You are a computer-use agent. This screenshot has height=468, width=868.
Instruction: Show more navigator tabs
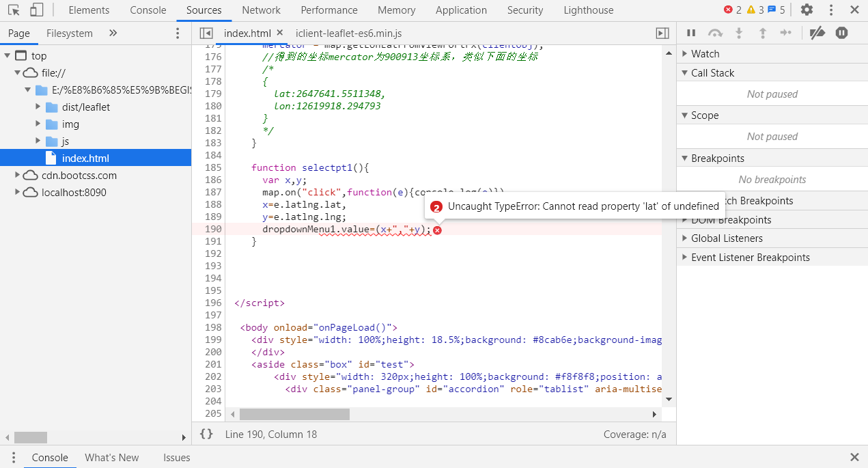point(113,33)
